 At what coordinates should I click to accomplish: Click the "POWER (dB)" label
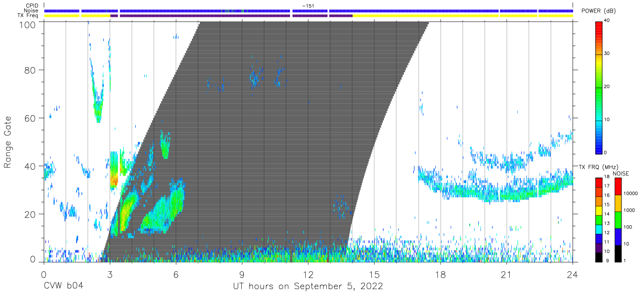click(x=598, y=11)
